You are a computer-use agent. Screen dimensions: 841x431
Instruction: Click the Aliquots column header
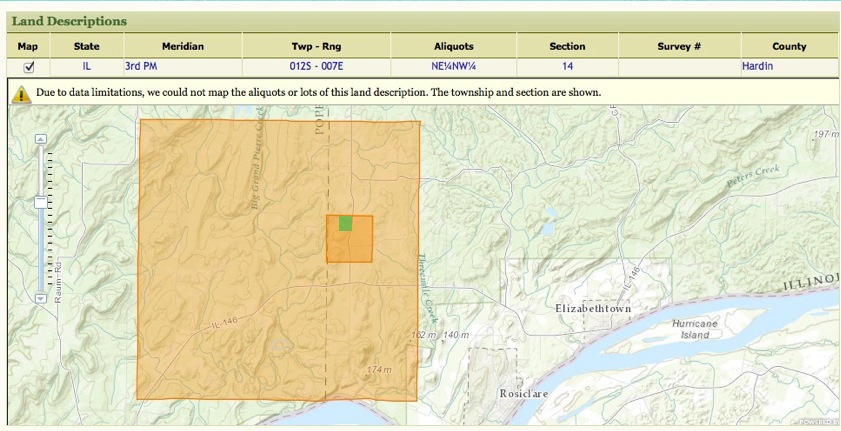point(454,46)
